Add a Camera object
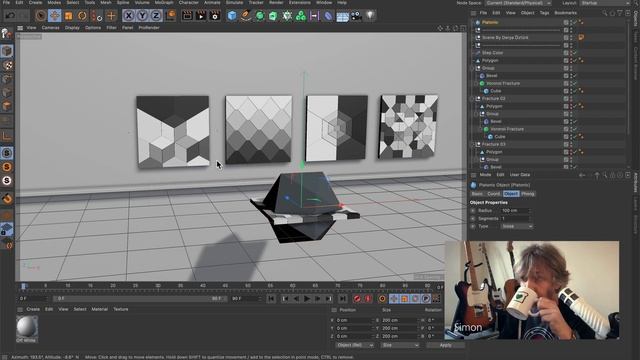 click(356, 16)
